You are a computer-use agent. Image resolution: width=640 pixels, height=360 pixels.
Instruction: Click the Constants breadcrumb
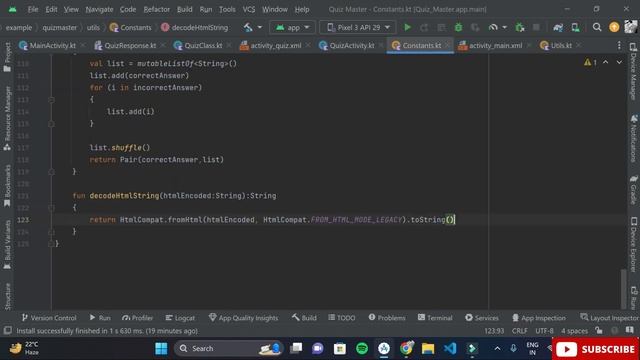(x=131, y=27)
